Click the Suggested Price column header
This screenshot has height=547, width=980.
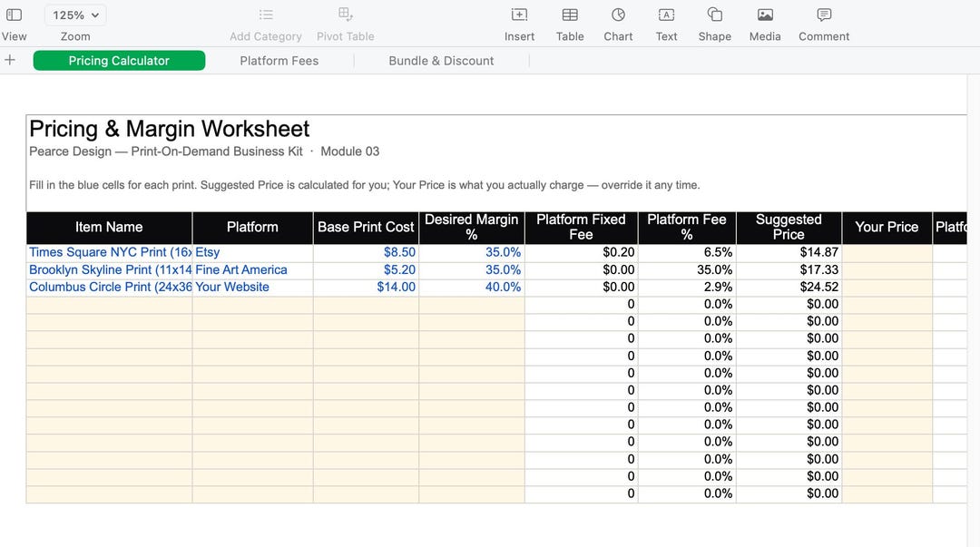click(789, 228)
